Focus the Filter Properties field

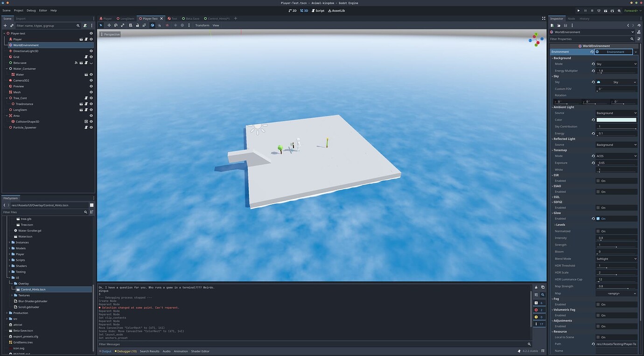pos(592,39)
